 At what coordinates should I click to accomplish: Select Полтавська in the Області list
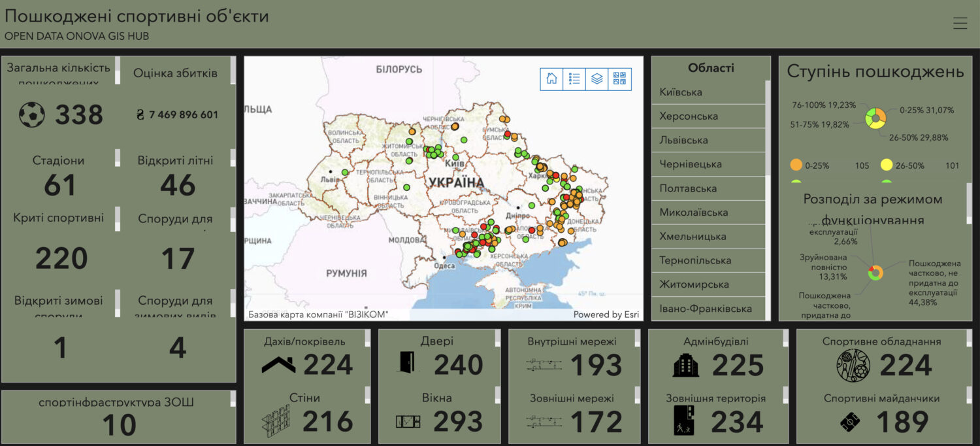[x=708, y=188]
